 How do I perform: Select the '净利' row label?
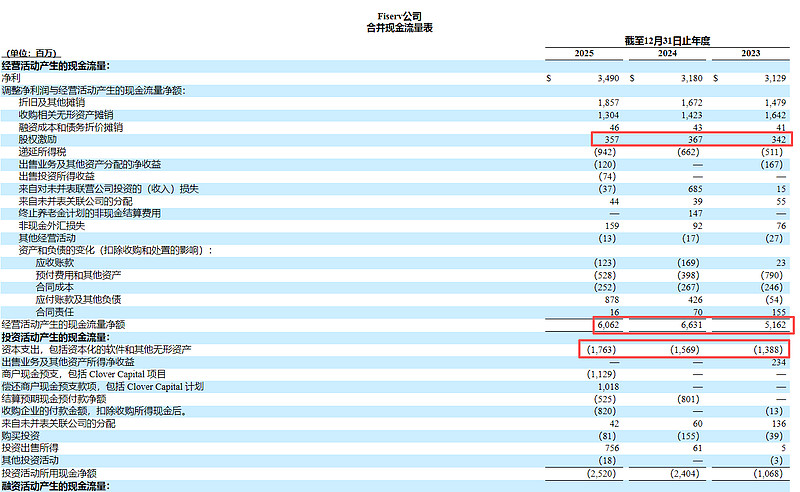click(11, 78)
